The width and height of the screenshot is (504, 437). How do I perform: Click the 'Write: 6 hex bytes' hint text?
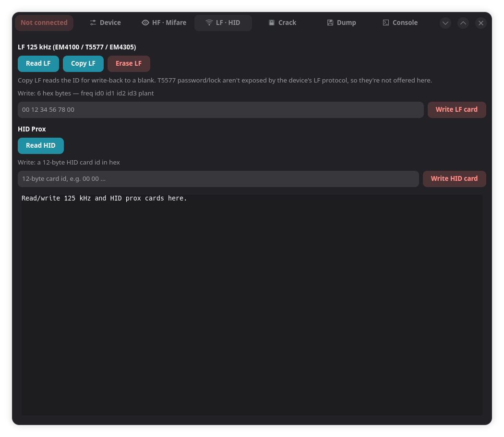click(x=86, y=93)
